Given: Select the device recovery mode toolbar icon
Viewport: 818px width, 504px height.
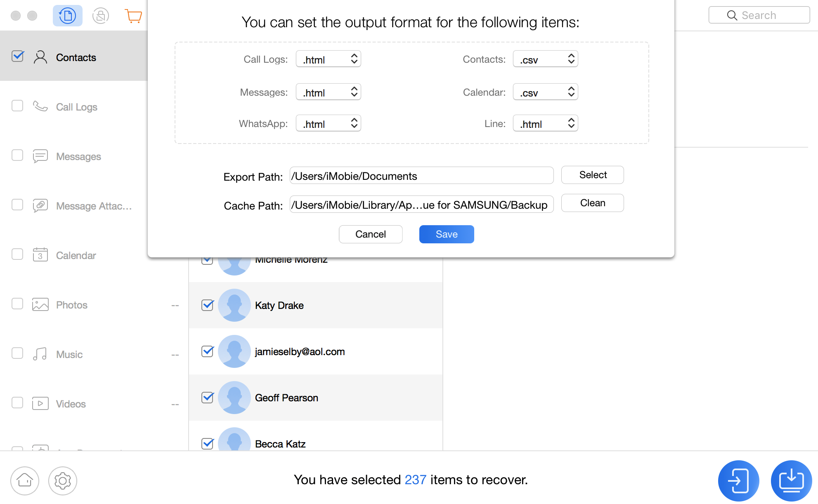Looking at the screenshot, I should [67, 16].
